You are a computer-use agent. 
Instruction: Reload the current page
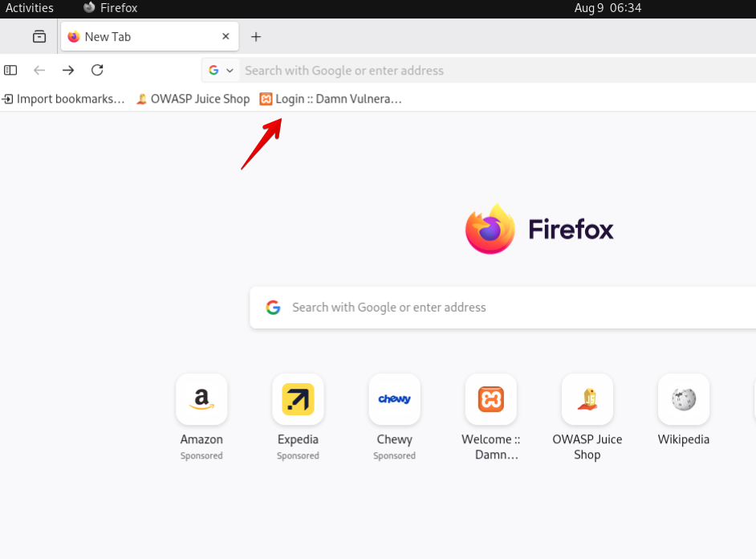pyautogui.click(x=97, y=71)
